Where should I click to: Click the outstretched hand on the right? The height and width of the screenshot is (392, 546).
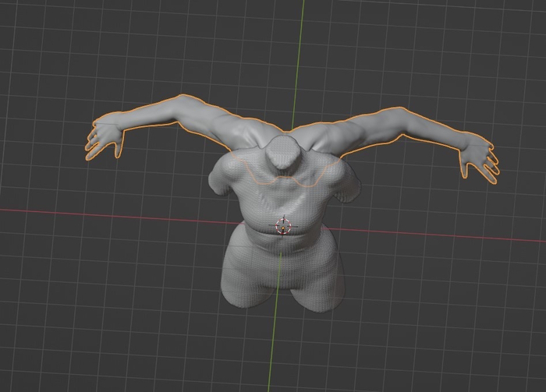pos(477,158)
